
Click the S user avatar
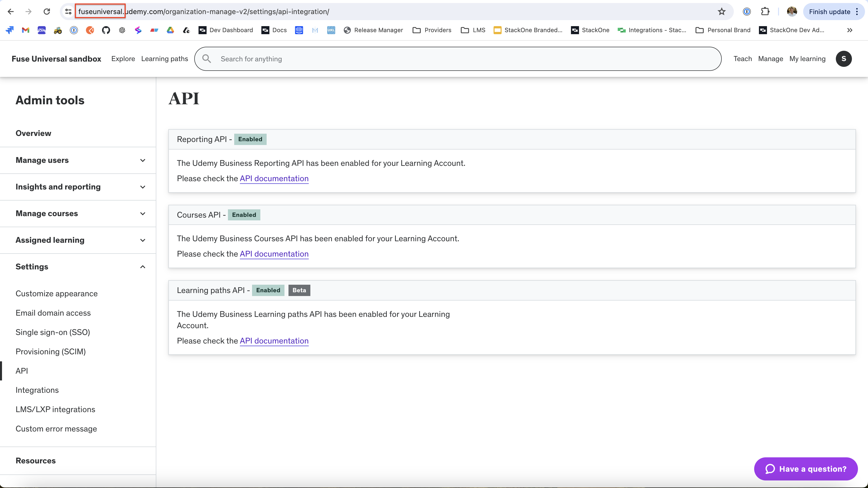843,59
